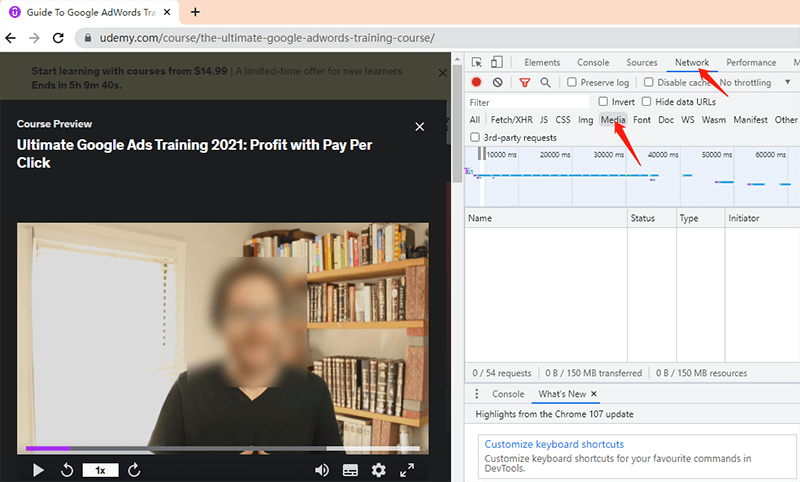
Task: Click the network timeline overview
Action: 632,176
